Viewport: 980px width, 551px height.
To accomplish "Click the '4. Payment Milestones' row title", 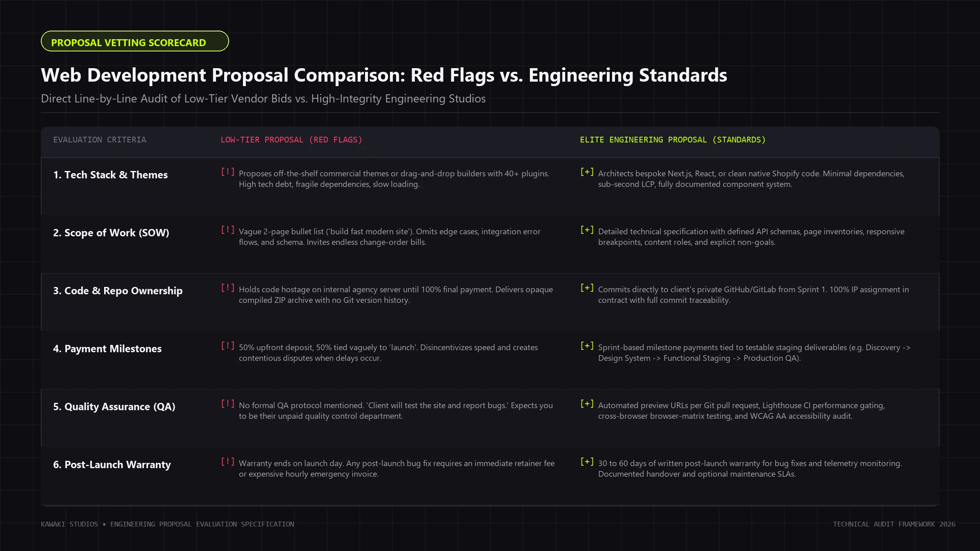I will (107, 349).
